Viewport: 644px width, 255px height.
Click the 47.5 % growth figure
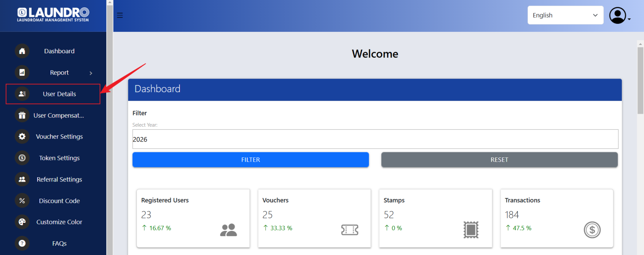522,228
